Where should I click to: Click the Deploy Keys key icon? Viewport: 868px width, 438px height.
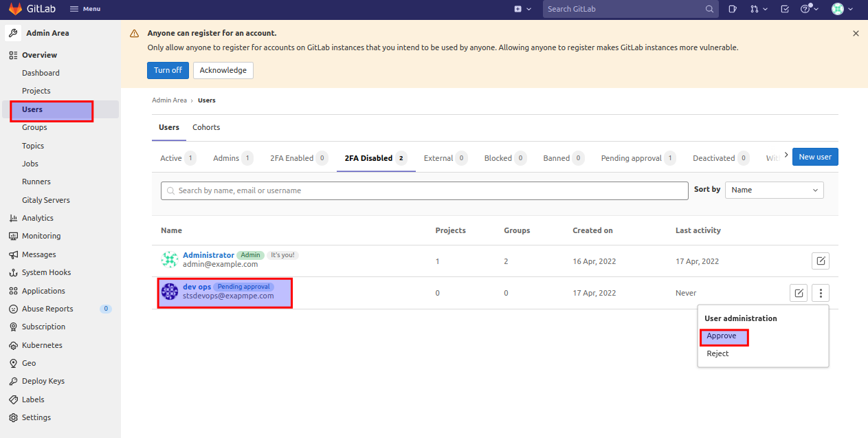tap(13, 381)
